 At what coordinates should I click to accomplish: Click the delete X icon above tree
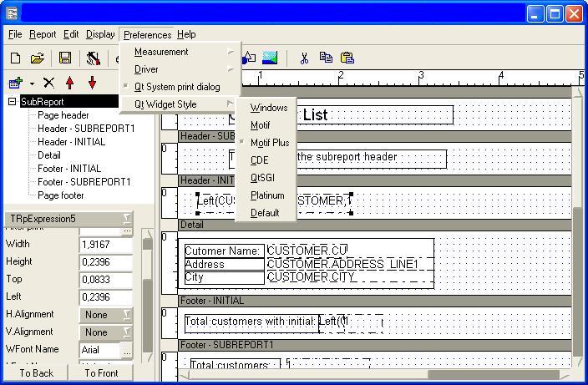click(x=48, y=83)
